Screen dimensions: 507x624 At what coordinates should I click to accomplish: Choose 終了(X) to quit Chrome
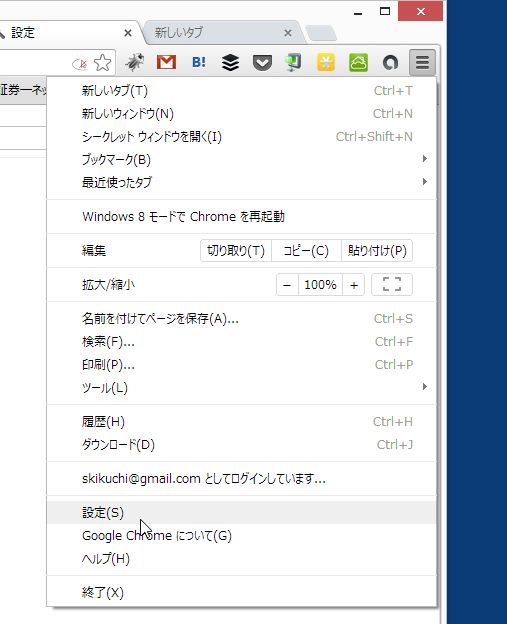(x=242, y=593)
